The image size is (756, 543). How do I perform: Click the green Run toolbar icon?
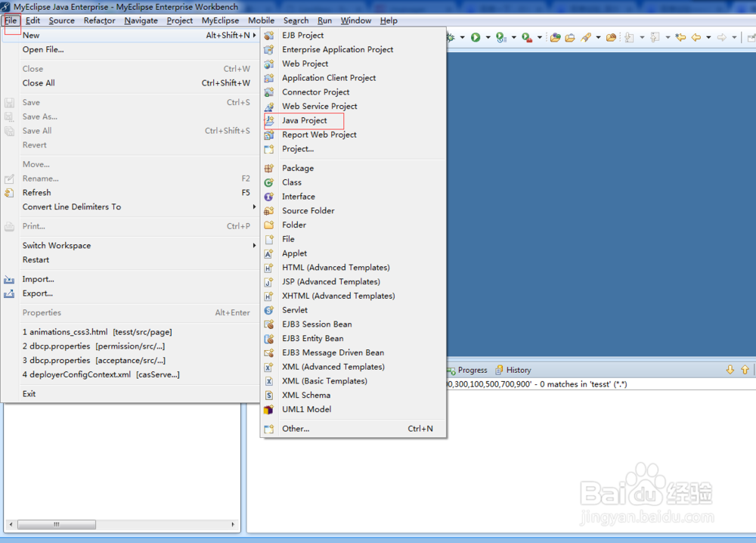pyautogui.click(x=476, y=37)
